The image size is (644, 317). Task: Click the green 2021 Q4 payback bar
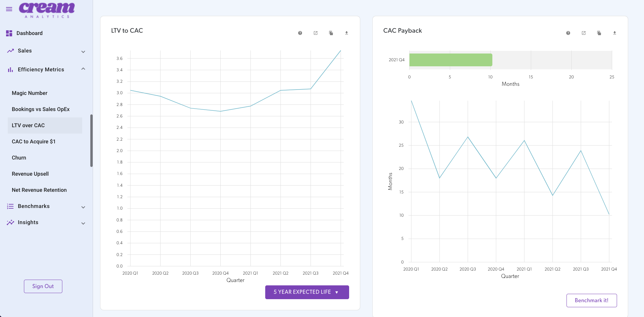point(451,60)
